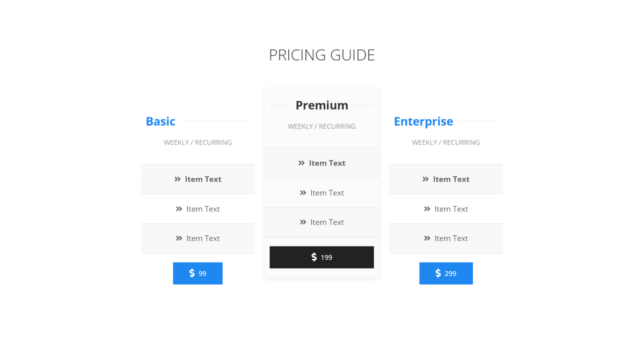Click the dollar icon on Premium price button
The width and height of the screenshot is (644, 342).
coord(314,257)
